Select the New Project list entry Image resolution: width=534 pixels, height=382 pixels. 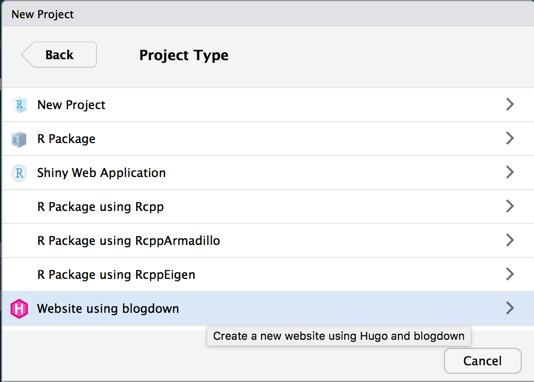(x=268, y=105)
